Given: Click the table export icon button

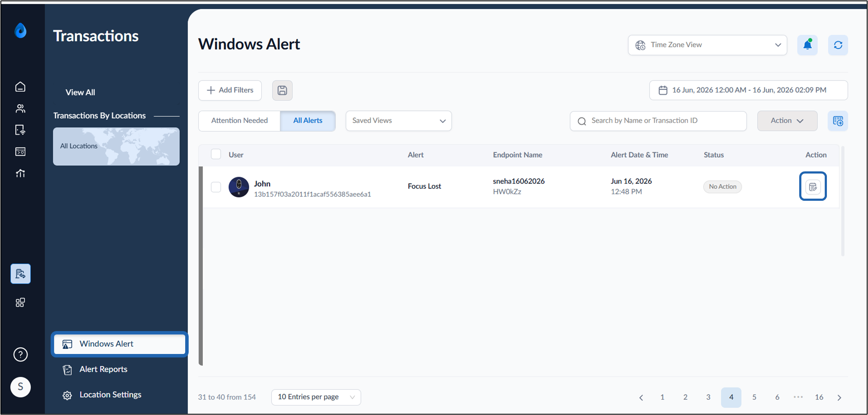Looking at the screenshot, I should pos(838,121).
